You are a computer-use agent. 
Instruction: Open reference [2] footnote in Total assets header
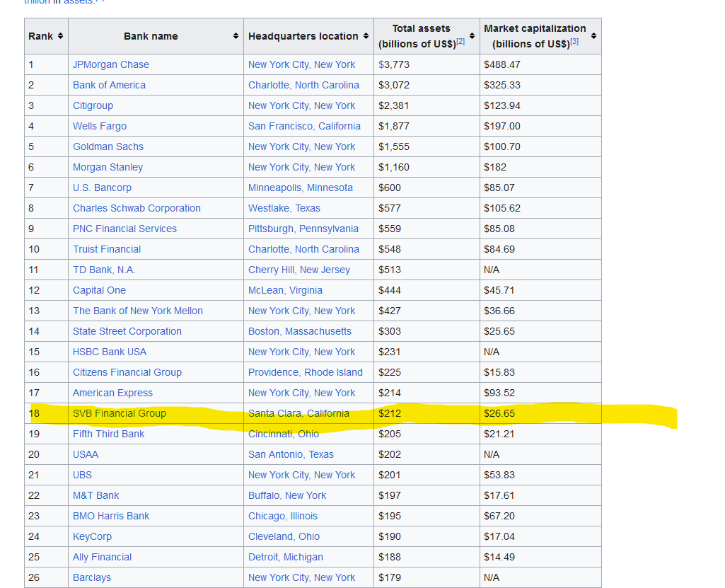coord(460,42)
